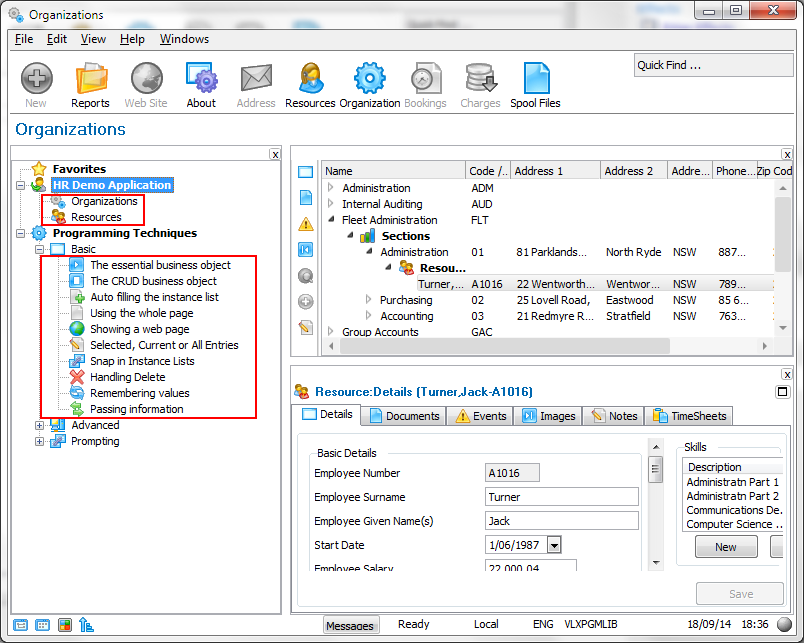This screenshot has height=643, width=804.
Task: Click the Save button
Action: [x=740, y=594]
